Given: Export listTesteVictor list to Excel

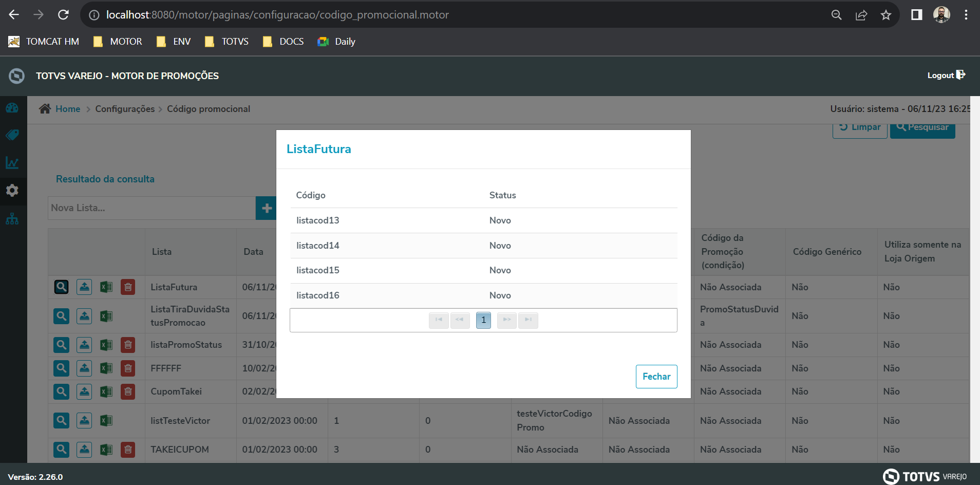Looking at the screenshot, I should (106, 420).
